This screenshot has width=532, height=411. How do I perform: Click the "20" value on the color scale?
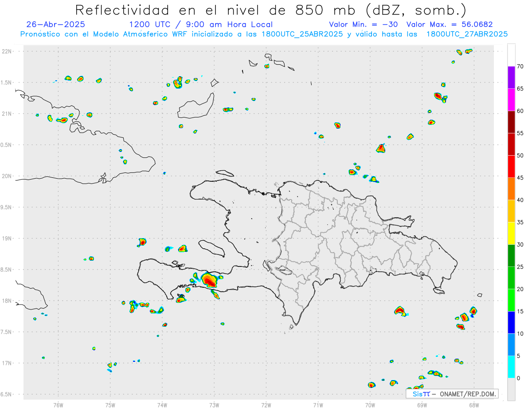pos(520,289)
